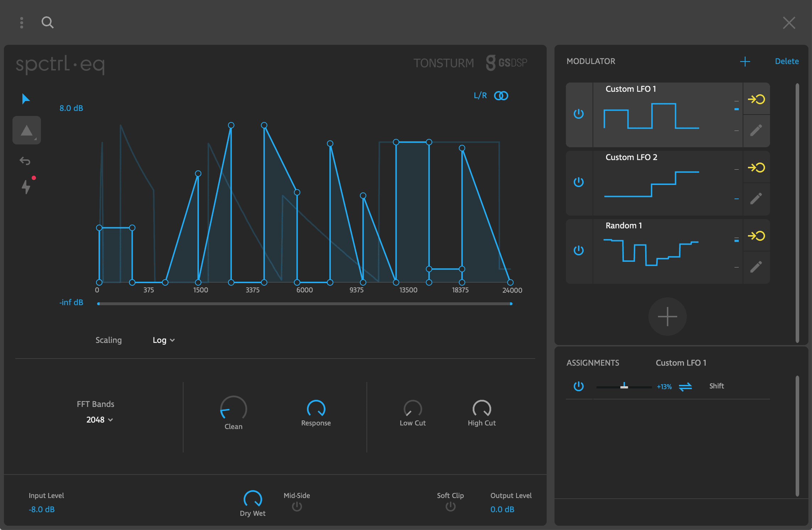Click the large round add modulator button

668,317
